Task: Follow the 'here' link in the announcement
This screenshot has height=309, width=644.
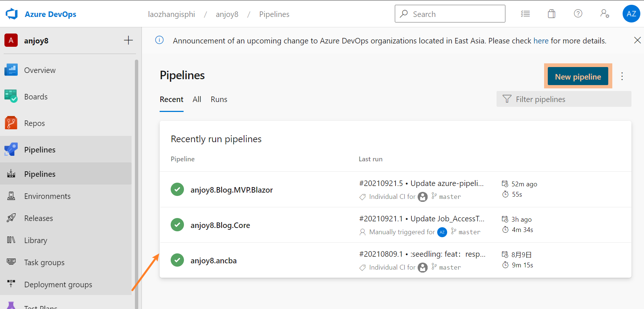Action: pos(541,41)
